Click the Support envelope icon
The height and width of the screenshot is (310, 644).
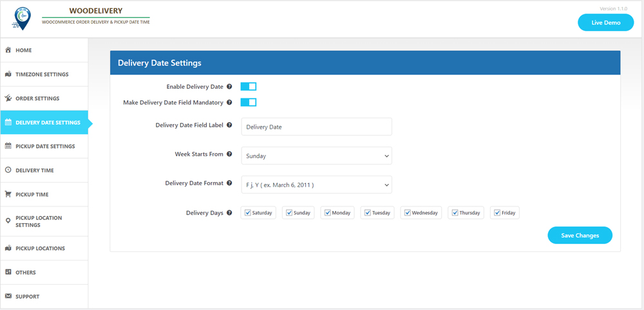8,296
